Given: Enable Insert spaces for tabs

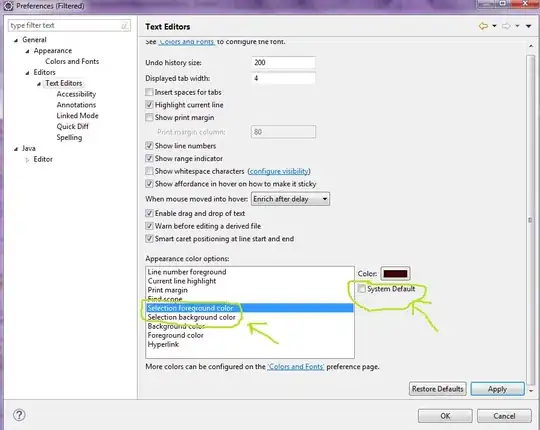Looking at the screenshot, I should coord(149,92).
